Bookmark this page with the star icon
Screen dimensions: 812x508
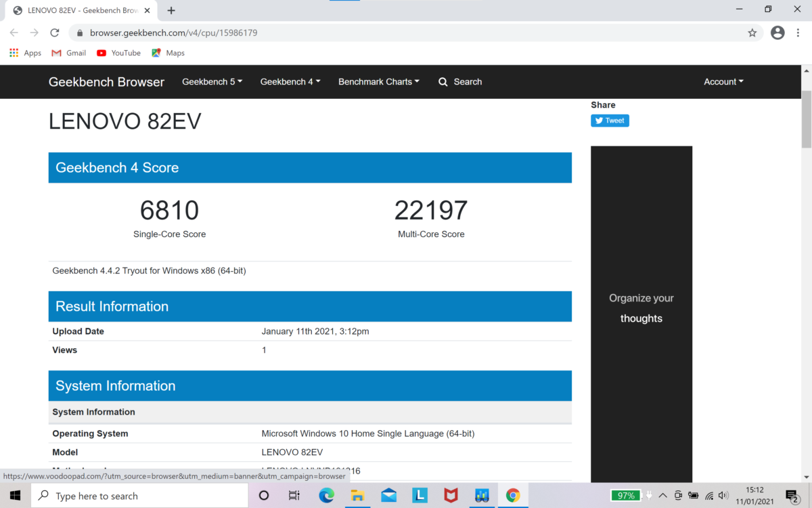(x=752, y=33)
